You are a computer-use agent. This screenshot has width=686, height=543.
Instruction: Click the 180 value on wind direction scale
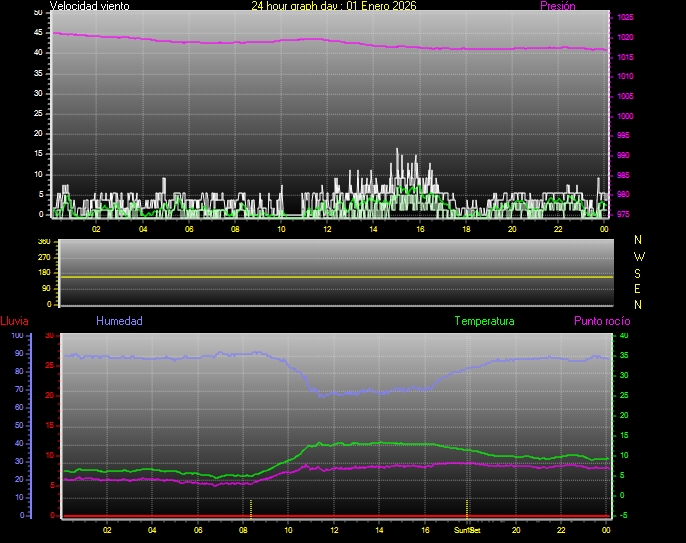pos(43,273)
